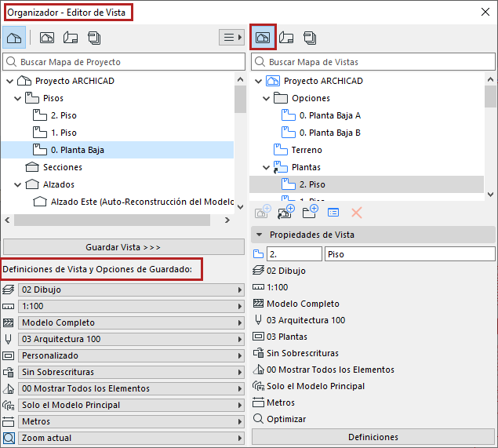Open the 02 Dibujo layer combination dropdown
This screenshot has height=448, width=498.
131,290
